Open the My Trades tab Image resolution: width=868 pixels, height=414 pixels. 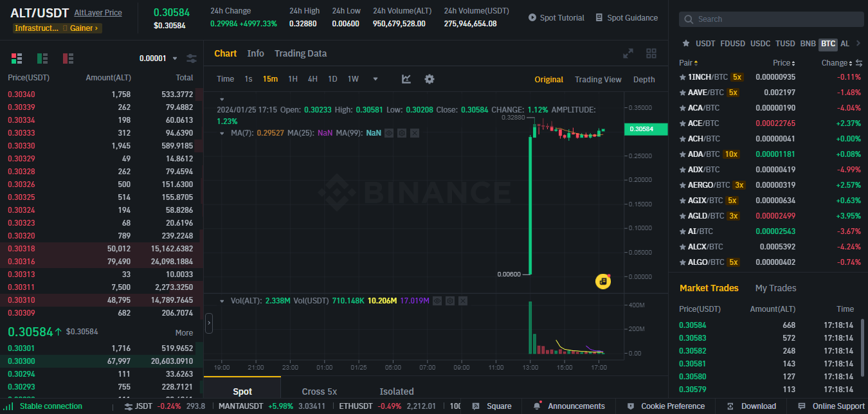(775, 288)
